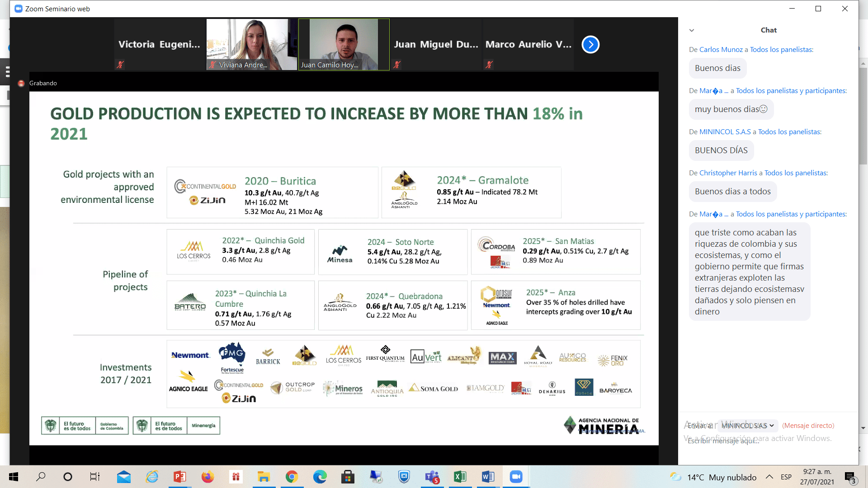Switch to PowerPoint in the taskbar
868x488 pixels.
click(180, 477)
